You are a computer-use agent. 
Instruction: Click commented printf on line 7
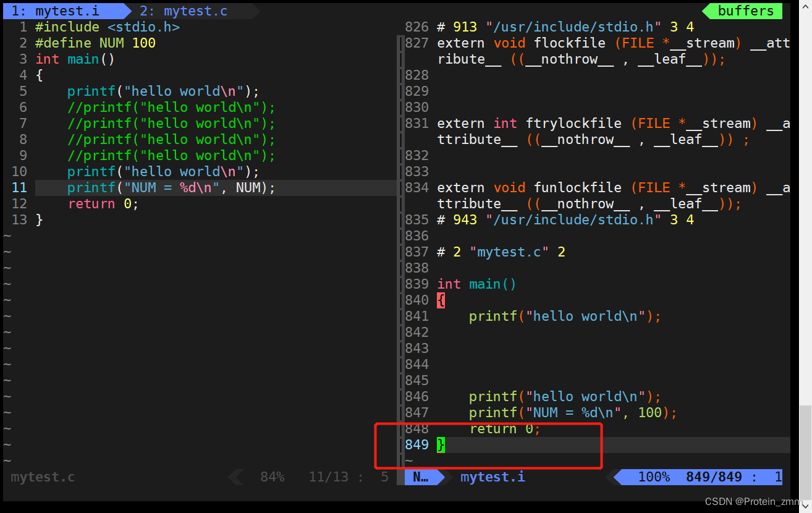pyautogui.click(x=171, y=124)
